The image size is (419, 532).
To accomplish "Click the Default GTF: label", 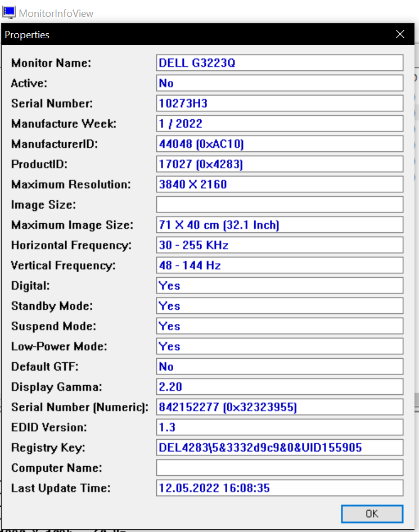I will (45, 367).
